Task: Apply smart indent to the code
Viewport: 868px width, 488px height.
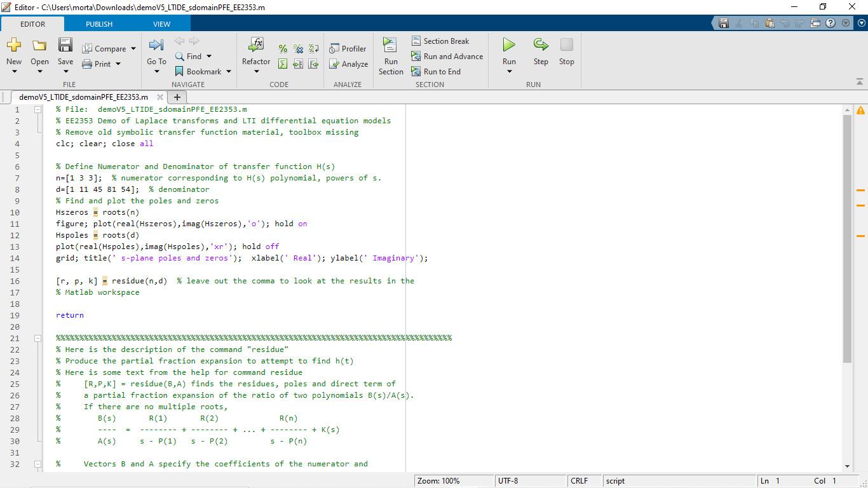Action: pyautogui.click(x=283, y=64)
